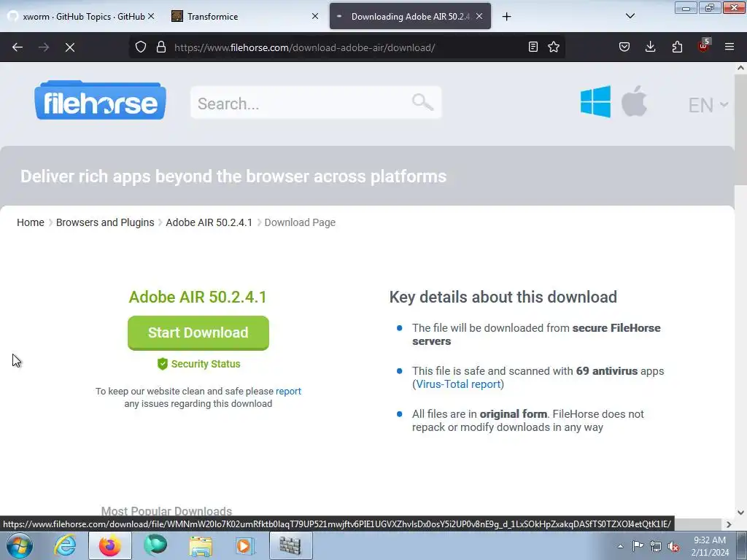
Task: Click the network tray icon
Action: point(656,547)
